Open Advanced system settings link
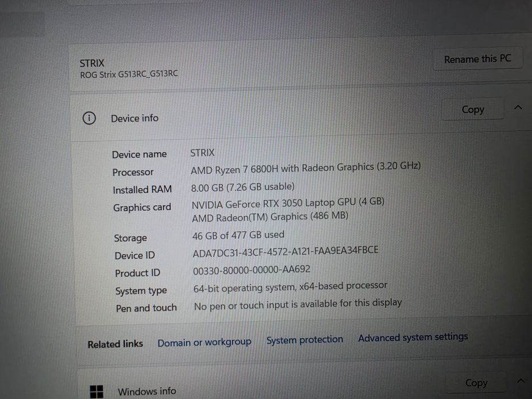This screenshot has height=399, width=532. pos(413,337)
